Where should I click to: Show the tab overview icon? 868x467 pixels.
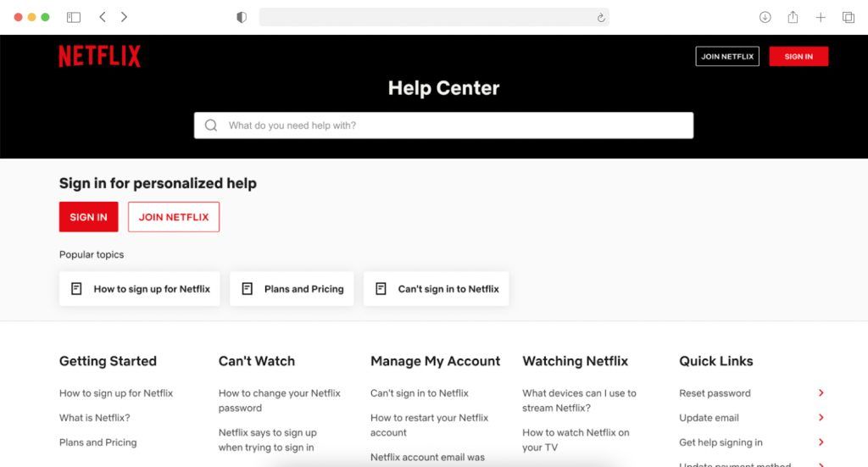848,17
